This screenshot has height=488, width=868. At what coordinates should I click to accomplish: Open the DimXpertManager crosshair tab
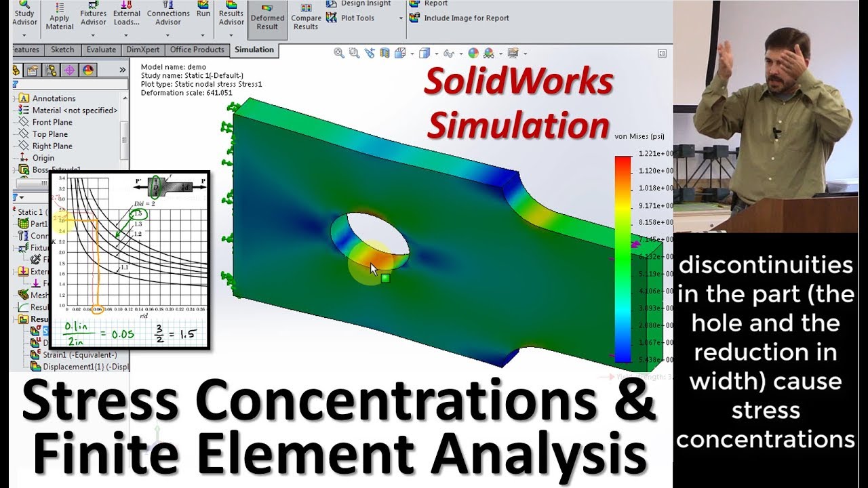[x=68, y=70]
